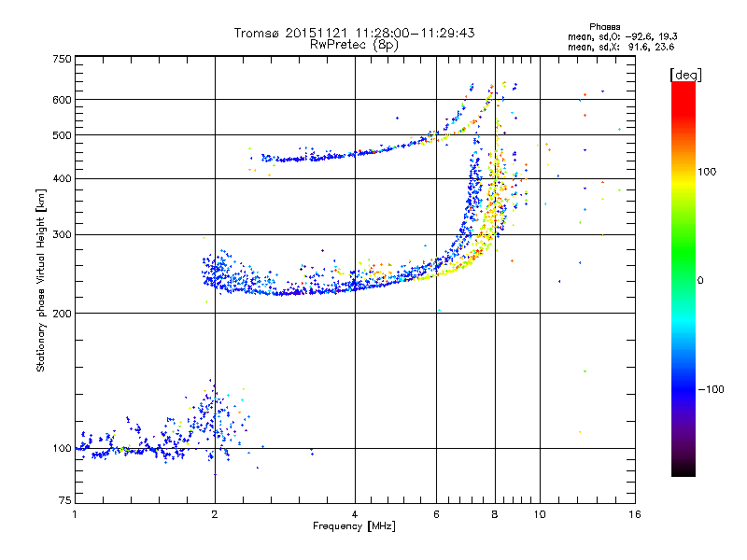Click the plot title 'Tromsø 20151121 11:28:00-11:29:43'
747x560 pixels.
[354, 33]
